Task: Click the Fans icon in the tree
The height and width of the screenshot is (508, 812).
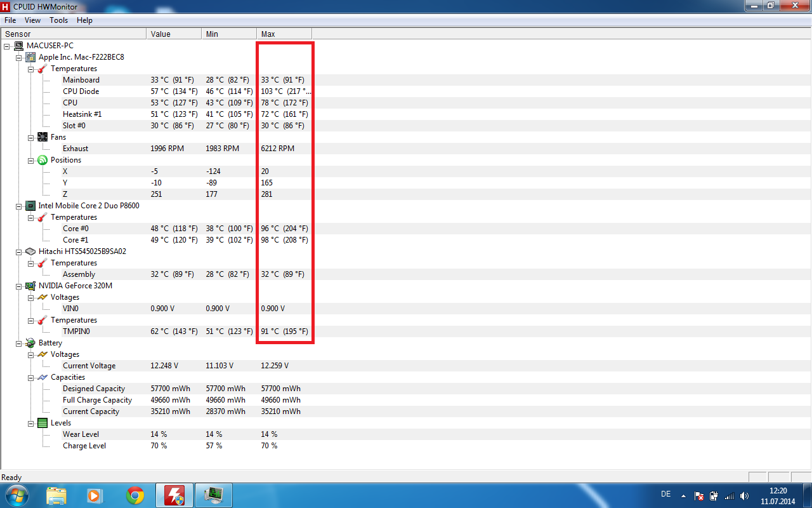Action: [x=43, y=137]
